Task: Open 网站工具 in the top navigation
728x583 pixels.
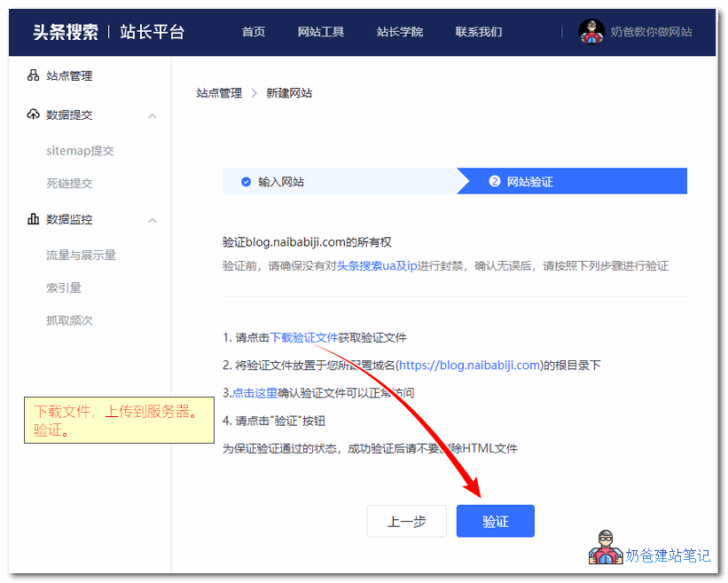Action: 321,32
